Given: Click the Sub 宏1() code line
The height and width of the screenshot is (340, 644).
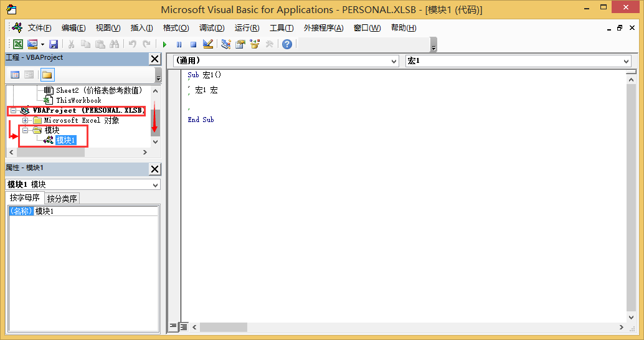Looking at the screenshot, I should [204, 75].
